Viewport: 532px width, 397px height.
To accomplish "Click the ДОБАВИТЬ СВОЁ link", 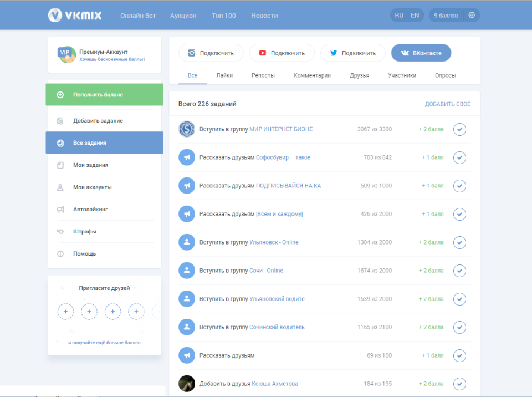I will 447,104.
